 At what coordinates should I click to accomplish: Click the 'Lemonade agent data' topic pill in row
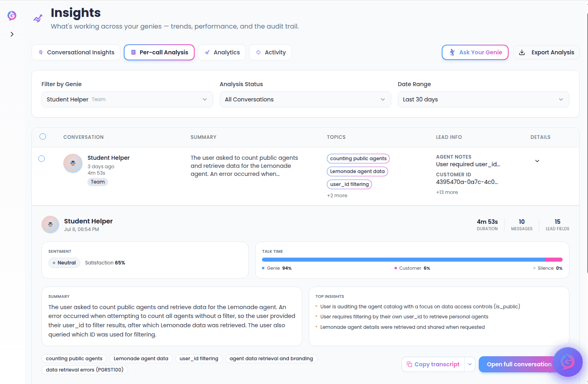357,171
